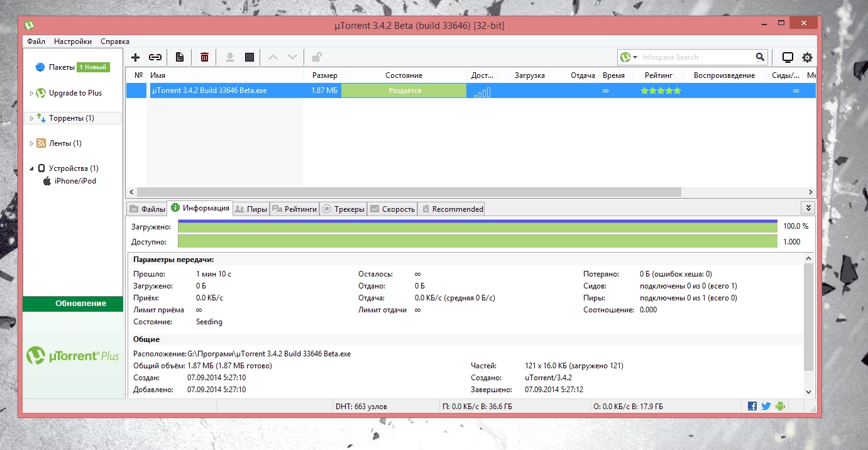Click the Android icon in status bar

coord(780,406)
